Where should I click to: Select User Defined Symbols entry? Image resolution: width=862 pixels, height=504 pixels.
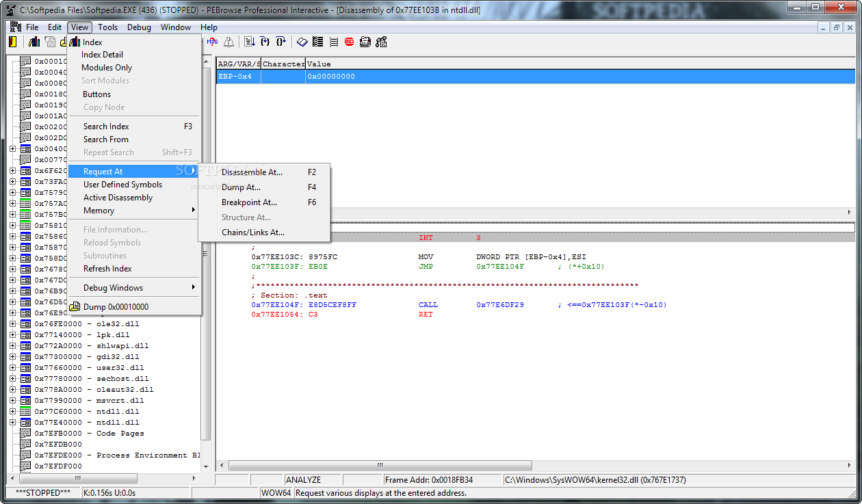click(x=133, y=185)
